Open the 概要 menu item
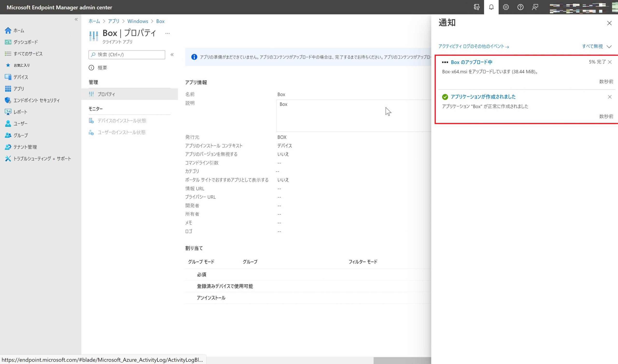 [102, 68]
